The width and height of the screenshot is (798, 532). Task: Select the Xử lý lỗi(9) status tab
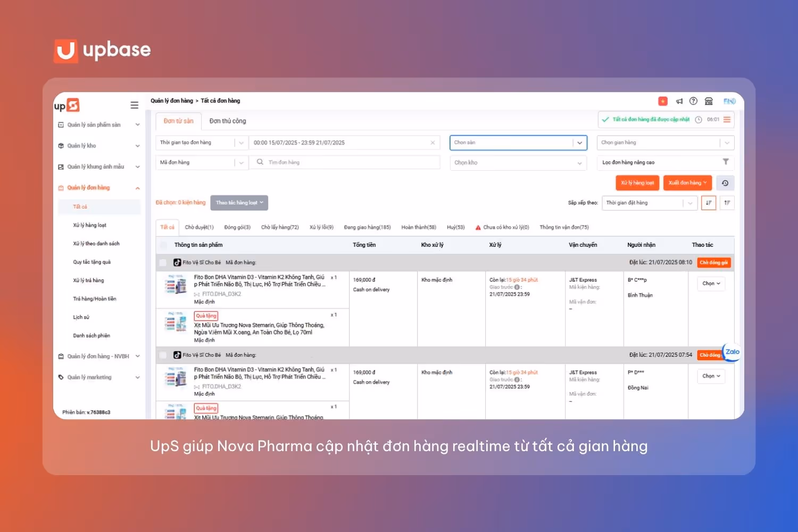321,227
